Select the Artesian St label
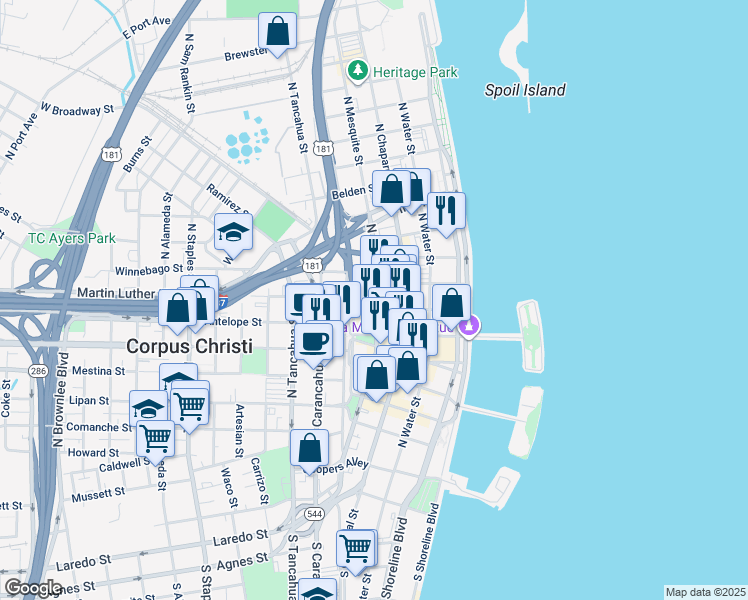The height and width of the screenshot is (600, 748). (x=239, y=431)
